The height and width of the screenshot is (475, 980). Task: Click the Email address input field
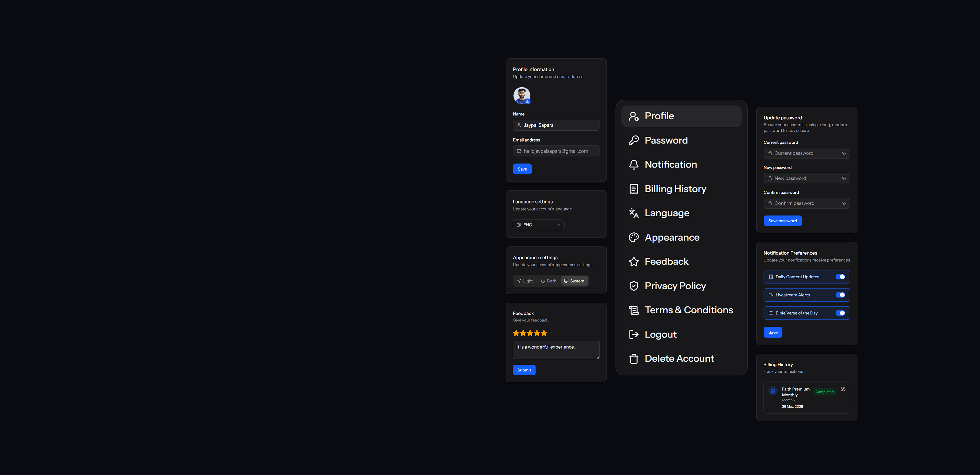556,151
